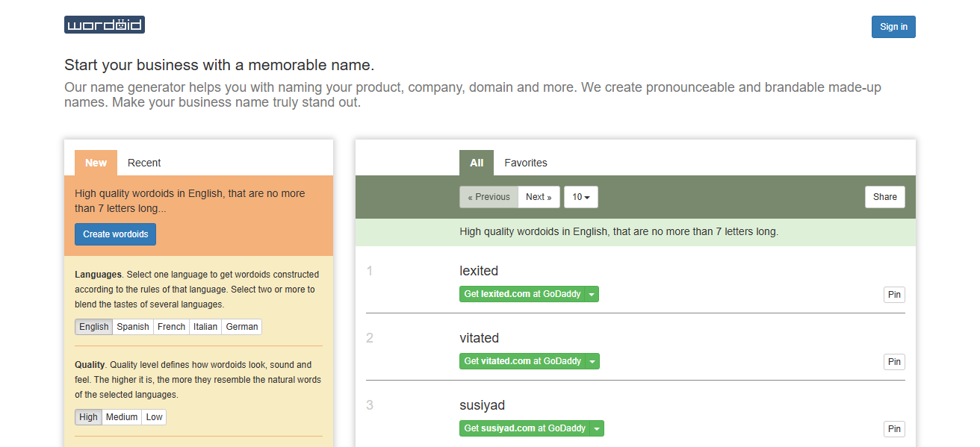The height and width of the screenshot is (447, 980).
Task: Get susiyad.com at GoDaddy
Action: 524,428
